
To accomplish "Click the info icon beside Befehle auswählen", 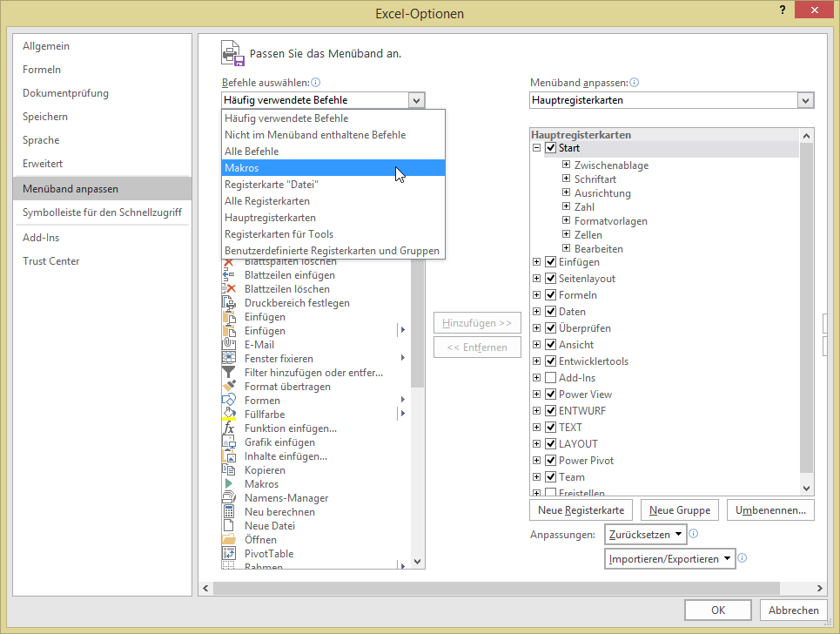I will (315, 83).
